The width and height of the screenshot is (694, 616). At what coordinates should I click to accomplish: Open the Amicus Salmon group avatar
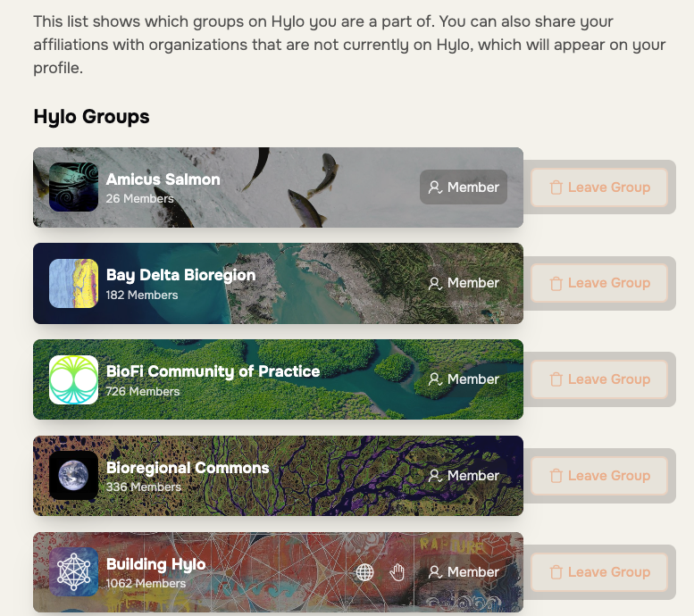(73, 187)
